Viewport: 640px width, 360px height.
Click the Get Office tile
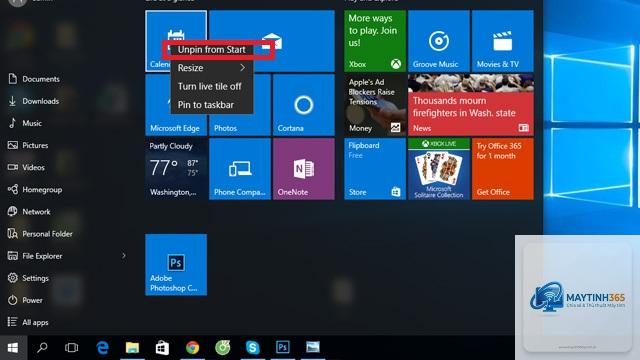pyautogui.click(x=502, y=169)
